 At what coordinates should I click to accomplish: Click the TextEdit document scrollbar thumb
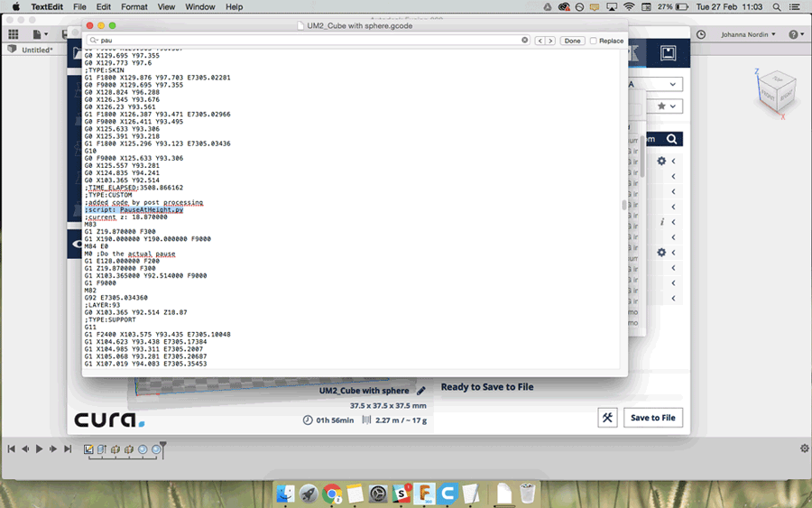coord(624,205)
